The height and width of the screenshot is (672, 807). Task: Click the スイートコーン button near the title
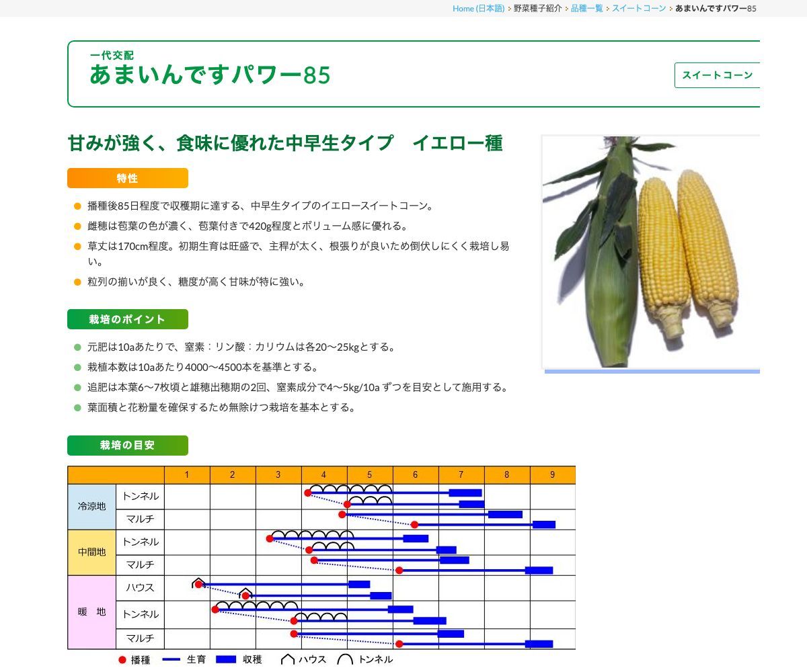click(718, 75)
